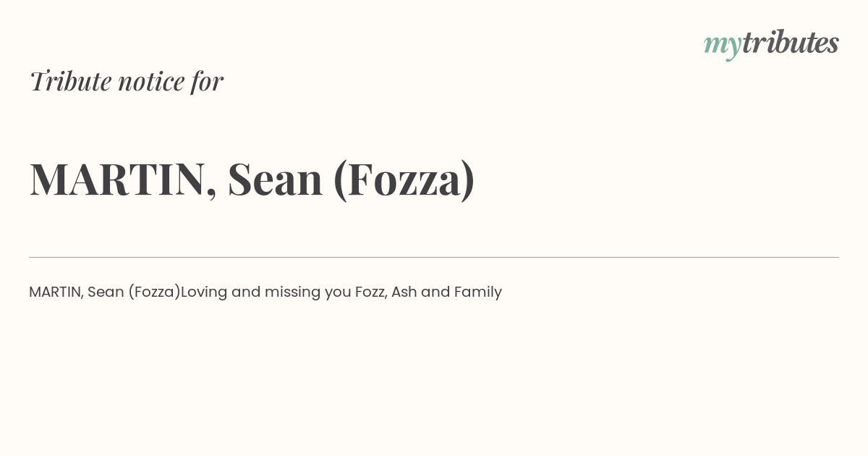Click "Sean" in the large heading

coord(275,180)
